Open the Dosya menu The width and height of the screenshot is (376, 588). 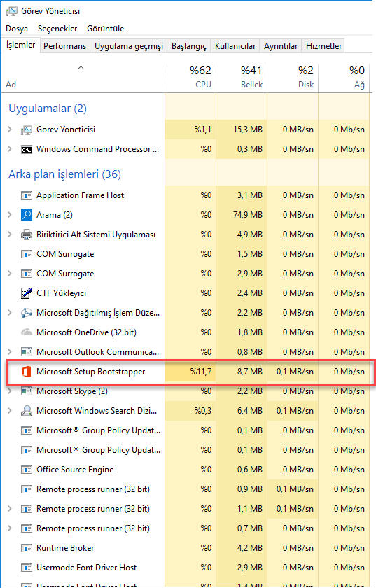coord(17,29)
